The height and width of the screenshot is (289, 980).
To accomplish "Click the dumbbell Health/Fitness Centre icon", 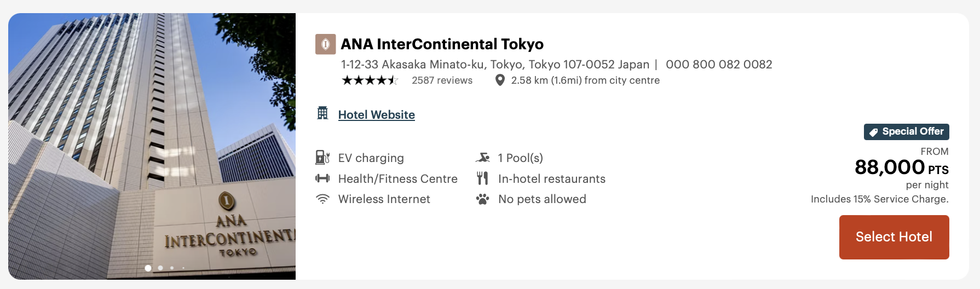I will coord(322,178).
